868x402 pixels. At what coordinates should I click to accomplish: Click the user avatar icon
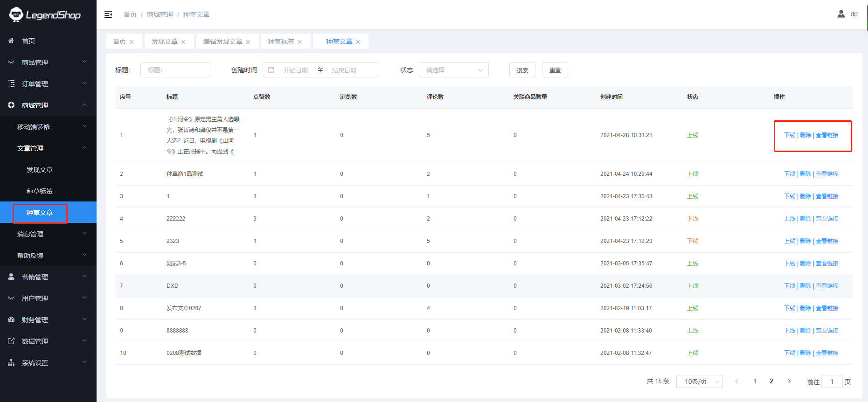(x=841, y=14)
